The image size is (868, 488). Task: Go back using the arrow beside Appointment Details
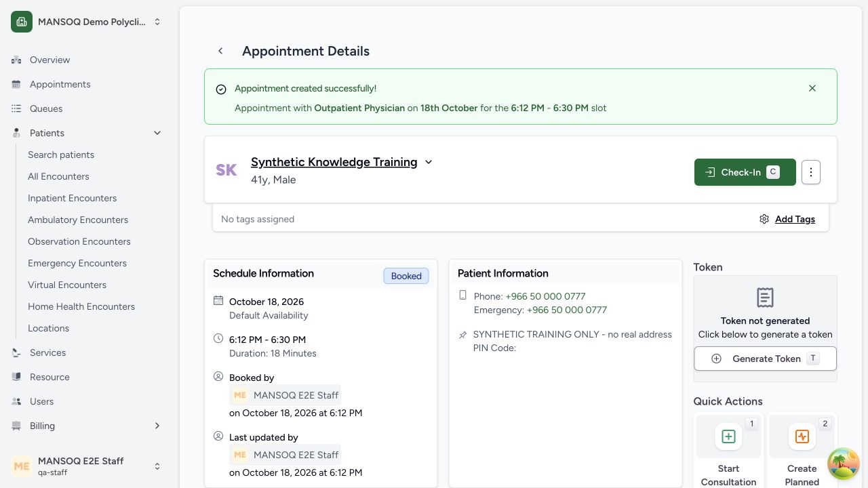[220, 51]
